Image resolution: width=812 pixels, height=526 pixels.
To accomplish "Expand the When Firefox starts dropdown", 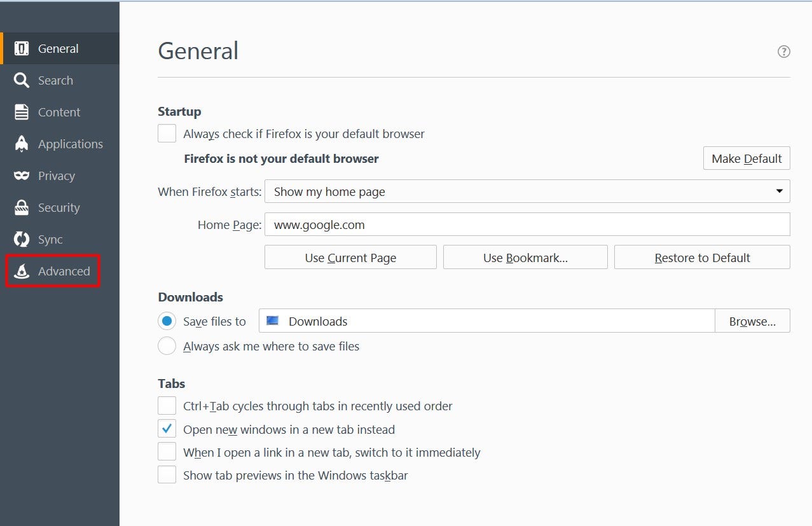I will click(x=527, y=191).
